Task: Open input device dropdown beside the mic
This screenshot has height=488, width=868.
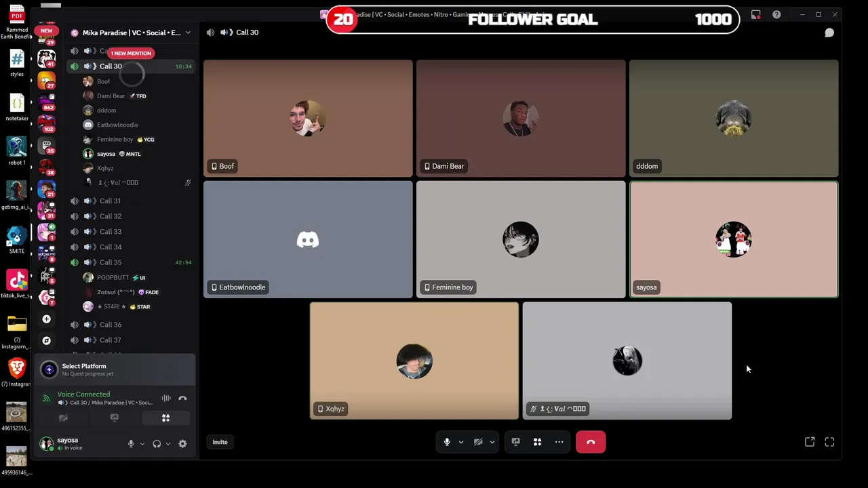Action: 142,444
